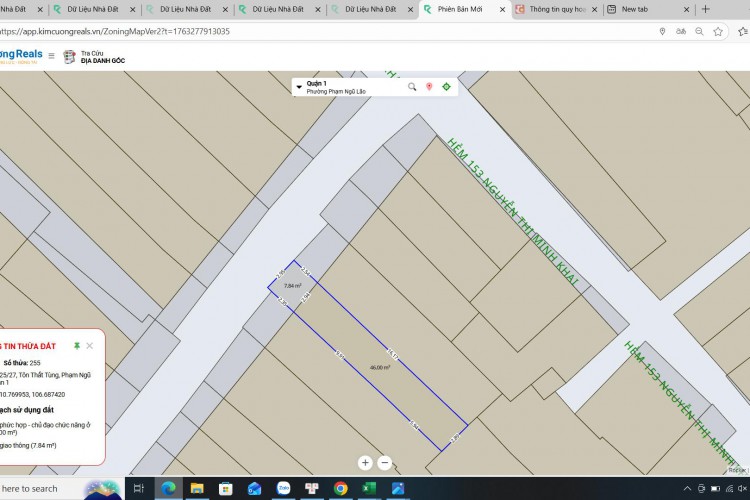Click the upper HẺM 153 Nguyễn Thị Minh Khai label
Screen dimensions: 750x500
[513, 211]
